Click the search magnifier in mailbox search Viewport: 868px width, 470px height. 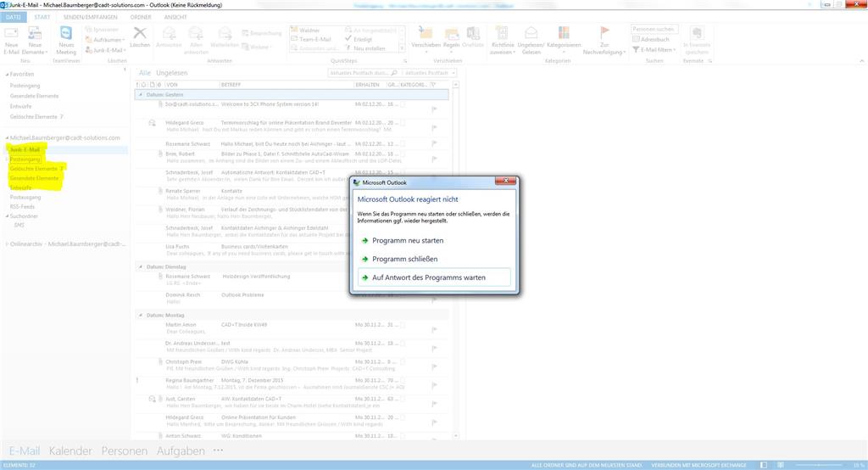(394, 73)
